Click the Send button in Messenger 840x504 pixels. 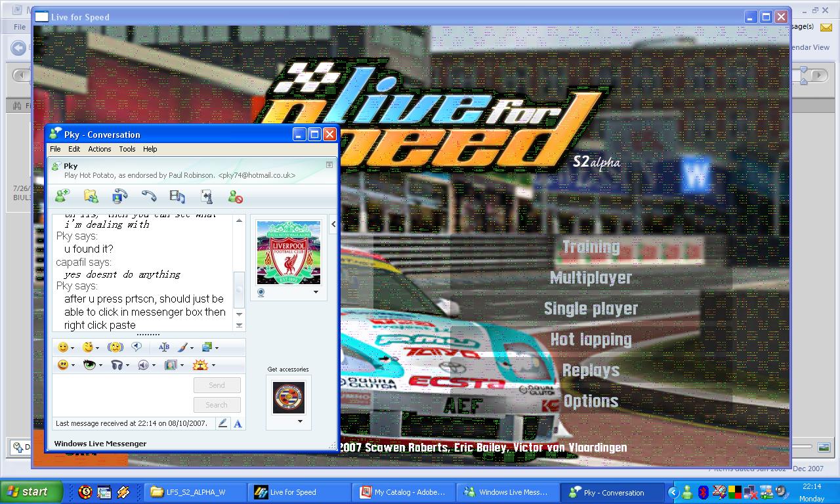217,385
